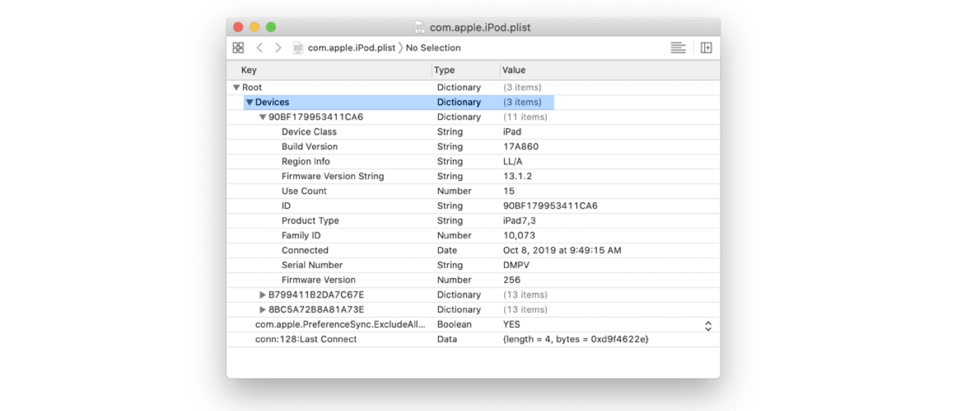This screenshot has height=411, width=980.
Task: Click the document proxy icon in the title bar
Action: click(x=420, y=27)
